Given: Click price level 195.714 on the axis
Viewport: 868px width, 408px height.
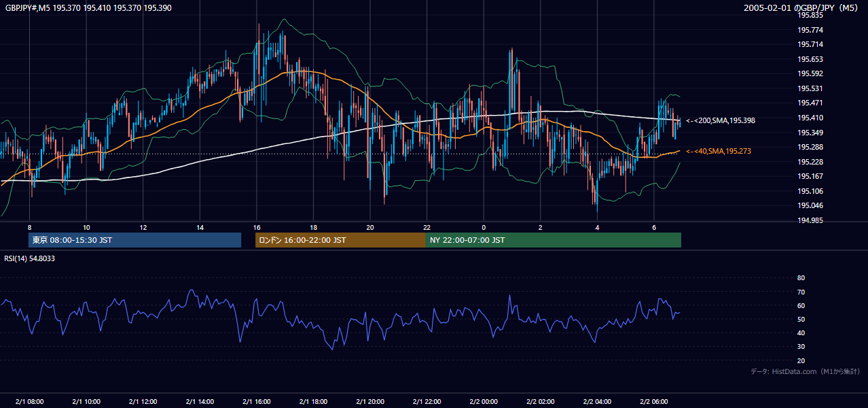Looking at the screenshot, I should 810,44.
